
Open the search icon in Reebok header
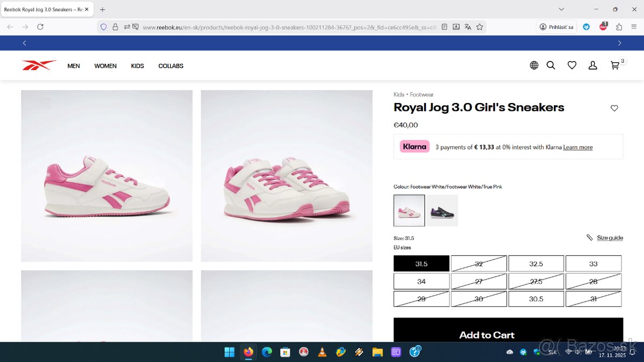[x=551, y=65]
